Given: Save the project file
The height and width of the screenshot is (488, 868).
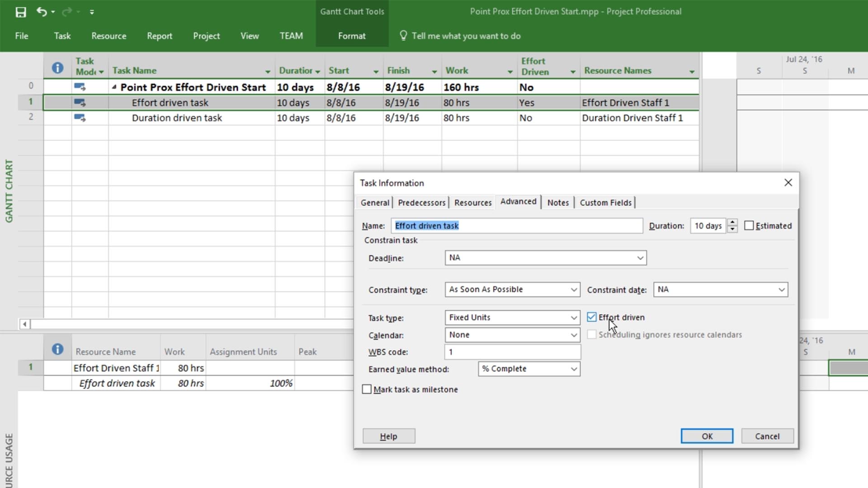Looking at the screenshot, I should [x=21, y=12].
